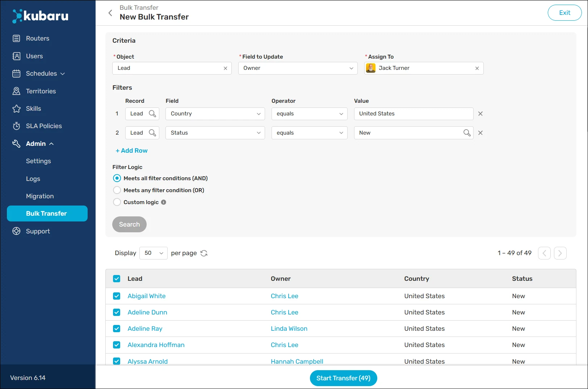Uncheck Alyssa Arnold row checkbox

(117, 361)
